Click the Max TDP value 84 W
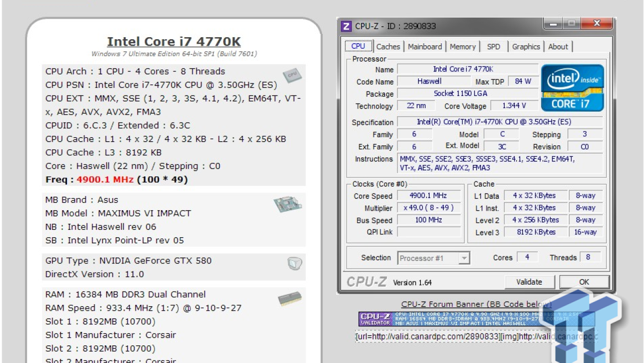 tap(523, 81)
